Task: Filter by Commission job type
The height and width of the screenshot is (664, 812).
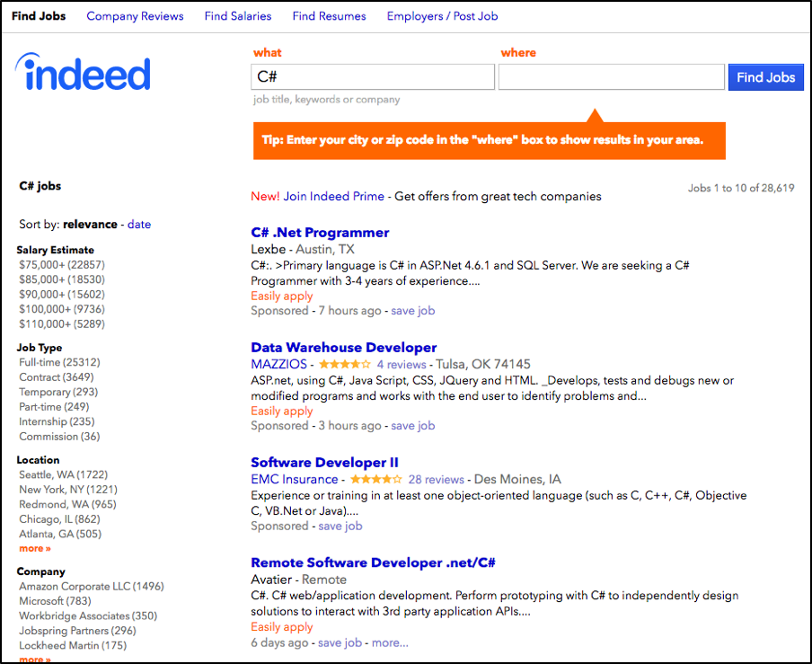Action: (x=59, y=437)
